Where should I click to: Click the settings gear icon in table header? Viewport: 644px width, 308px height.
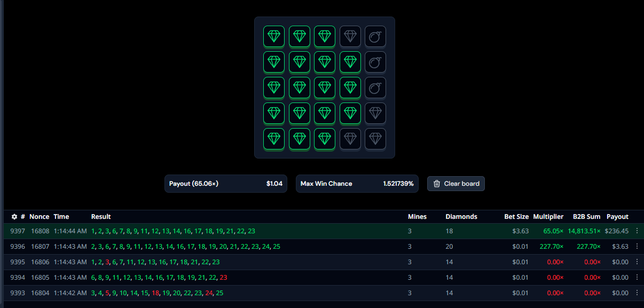(14, 217)
